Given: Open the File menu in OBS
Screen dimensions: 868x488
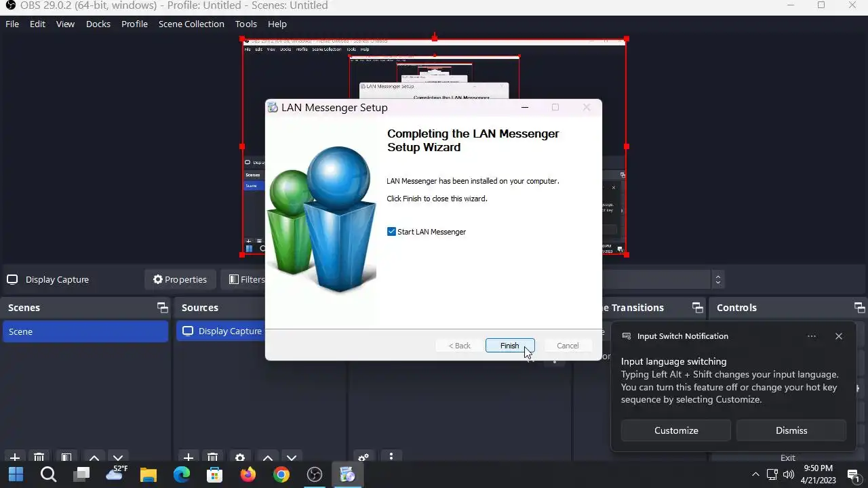Looking at the screenshot, I should 12,24.
